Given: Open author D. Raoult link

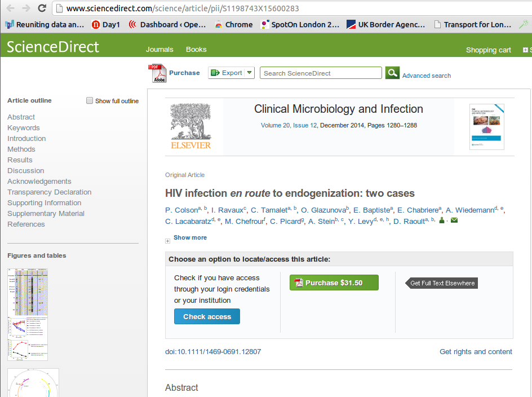Looking at the screenshot, I should tap(409, 222).
